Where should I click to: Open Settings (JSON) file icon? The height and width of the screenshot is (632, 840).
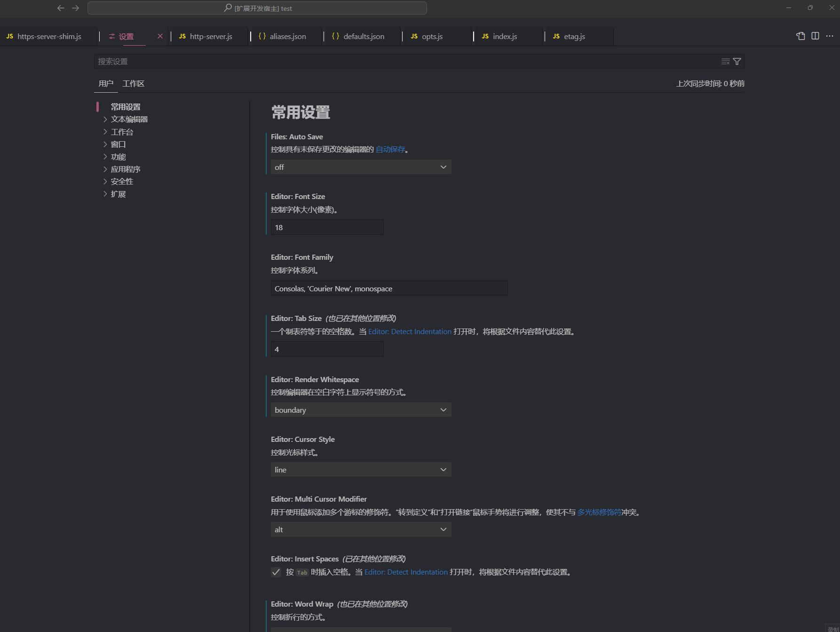pyautogui.click(x=800, y=36)
